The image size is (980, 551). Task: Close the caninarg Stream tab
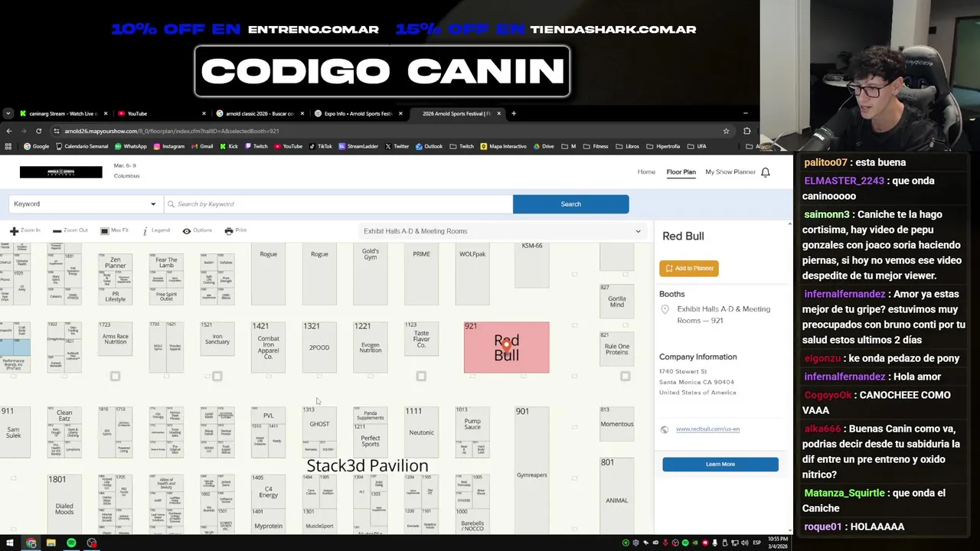pos(105,113)
